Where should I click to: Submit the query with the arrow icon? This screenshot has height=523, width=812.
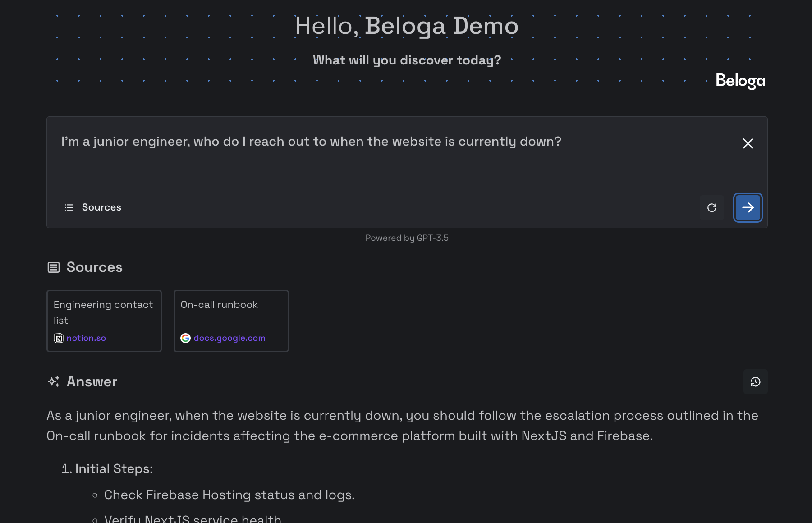pos(748,208)
